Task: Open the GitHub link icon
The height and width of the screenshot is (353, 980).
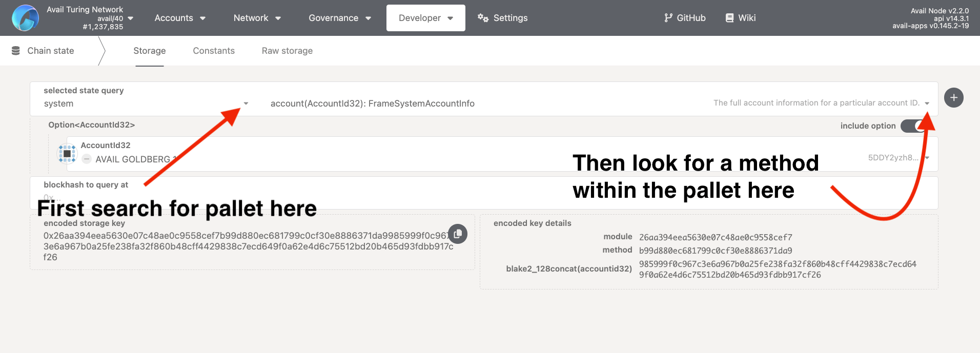Action: pyautogui.click(x=668, y=18)
